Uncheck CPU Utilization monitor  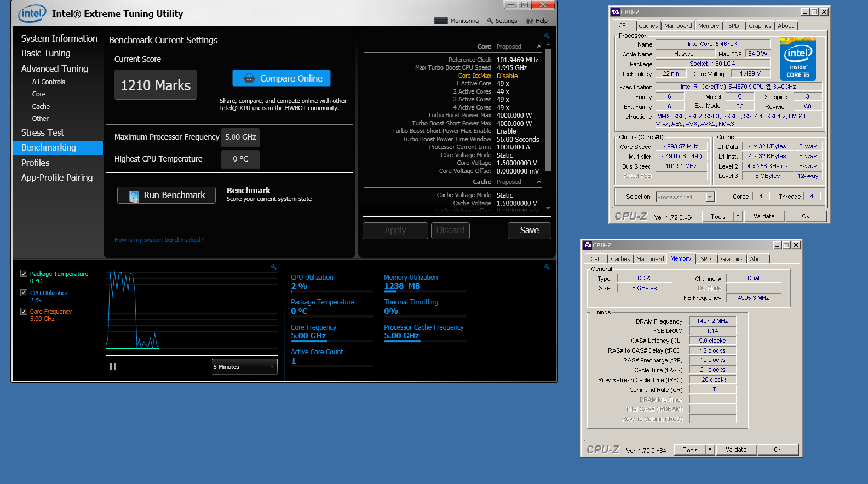point(24,292)
